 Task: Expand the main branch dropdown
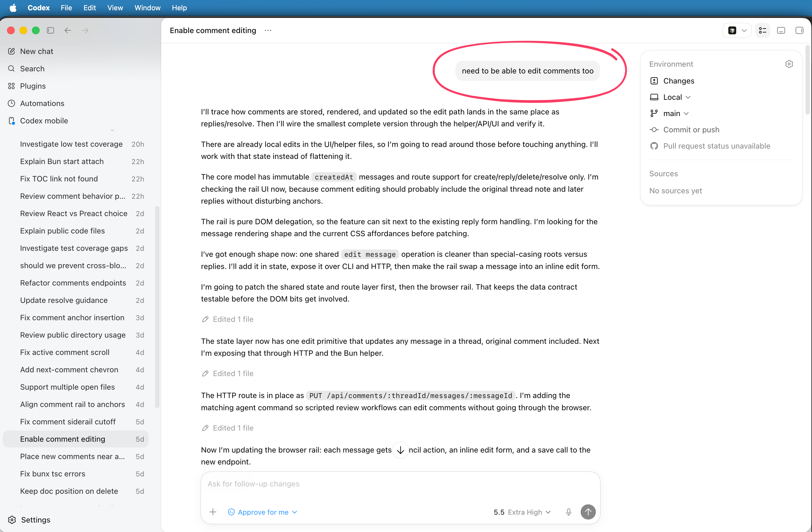[x=670, y=113]
